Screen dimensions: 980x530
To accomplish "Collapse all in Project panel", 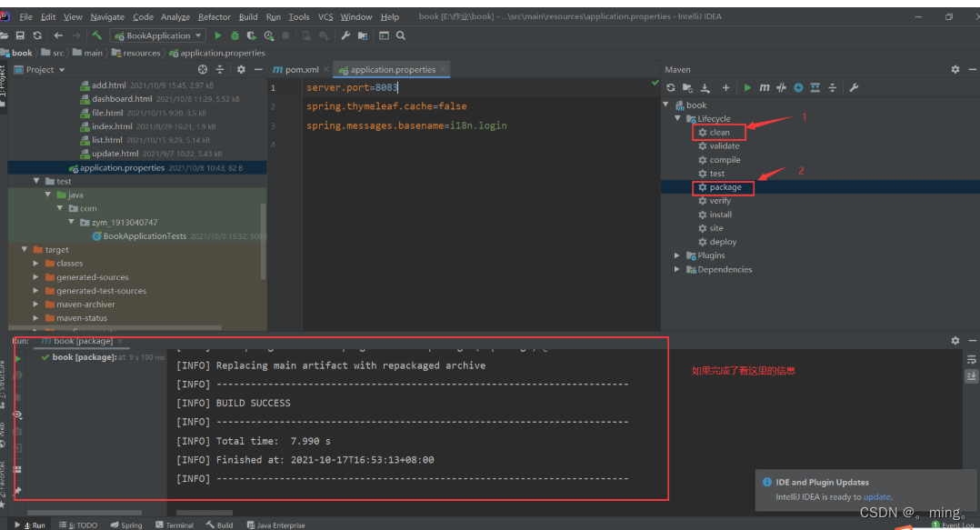I will (219, 69).
